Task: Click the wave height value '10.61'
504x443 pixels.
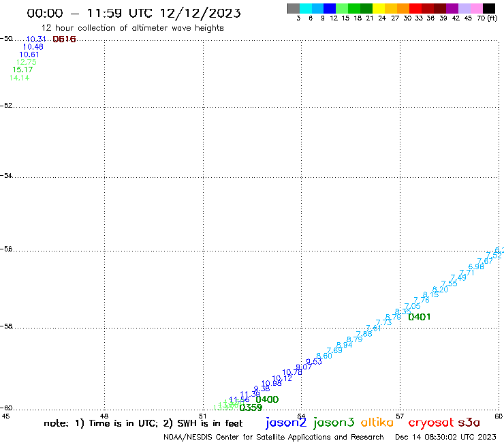Action: [x=29, y=55]
